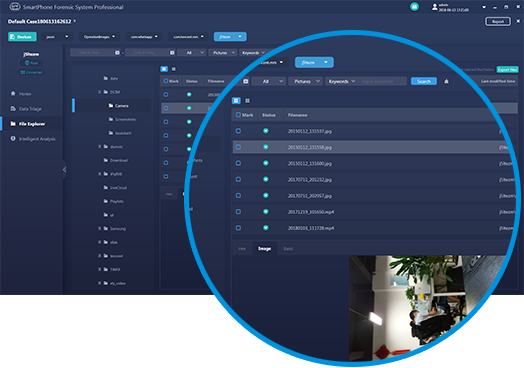Image resolution: width=524 pixels, height=368 pixels.
Task: Click status icon of 20150112_131537.jpg
Action: pos(266,131)
